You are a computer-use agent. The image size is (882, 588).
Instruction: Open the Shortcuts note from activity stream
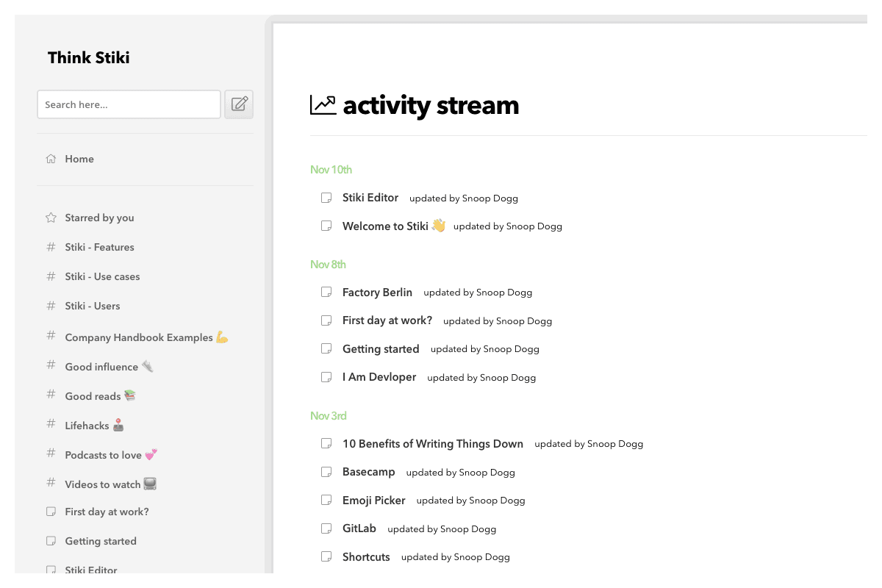coord(366,557)
